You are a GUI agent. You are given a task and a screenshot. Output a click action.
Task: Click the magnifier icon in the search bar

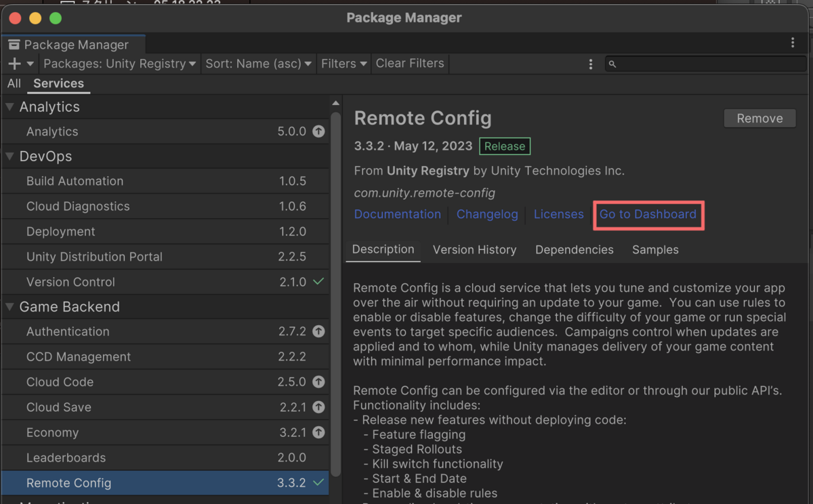(613, 64)
